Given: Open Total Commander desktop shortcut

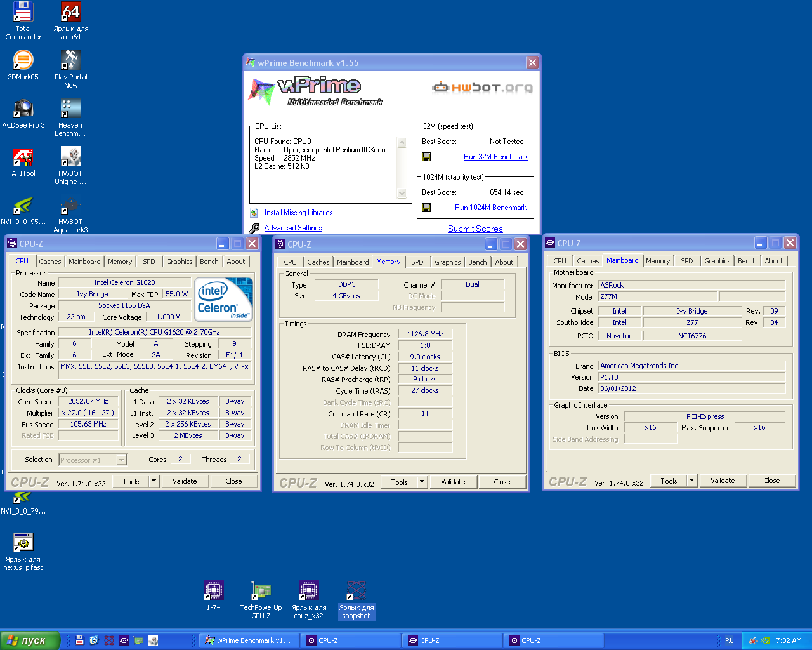Looking at the screenshot, I should (x=23, y=21).
